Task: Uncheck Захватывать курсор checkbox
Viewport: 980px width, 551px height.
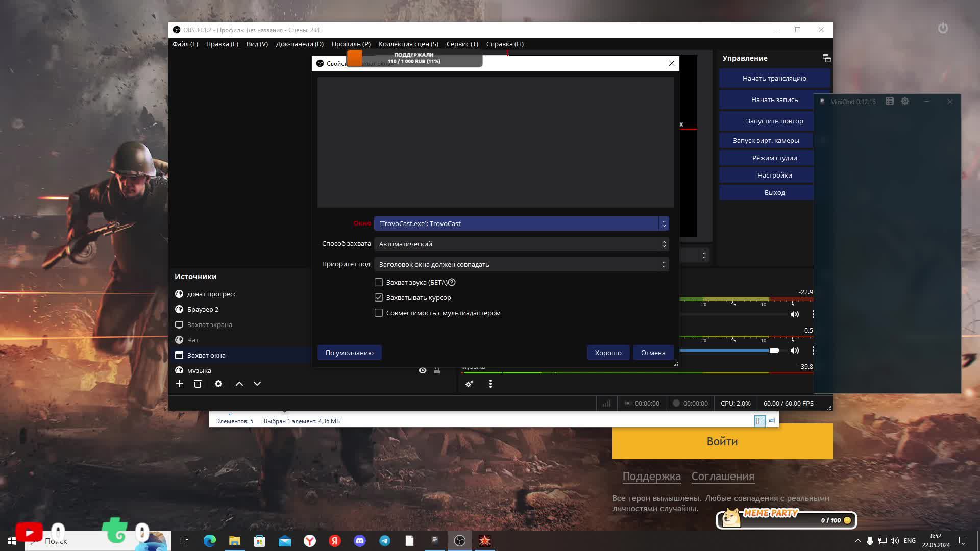Action: 379,297
